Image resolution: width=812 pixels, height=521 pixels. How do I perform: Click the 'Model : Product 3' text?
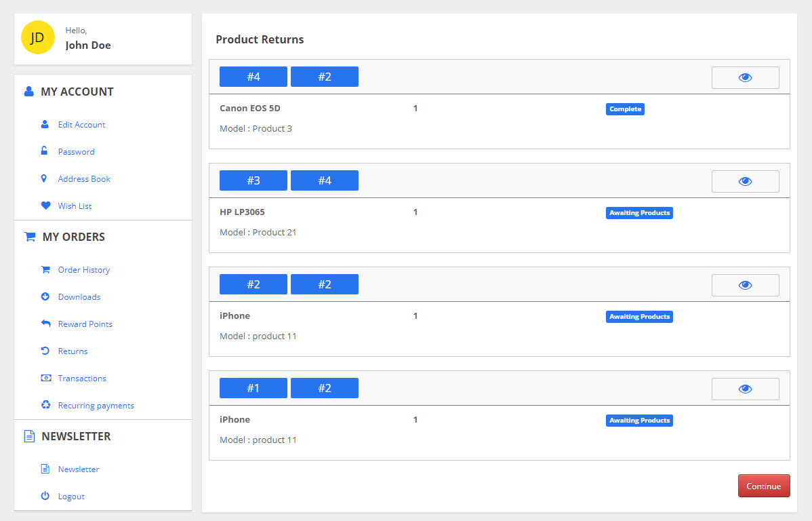[256, 129]
